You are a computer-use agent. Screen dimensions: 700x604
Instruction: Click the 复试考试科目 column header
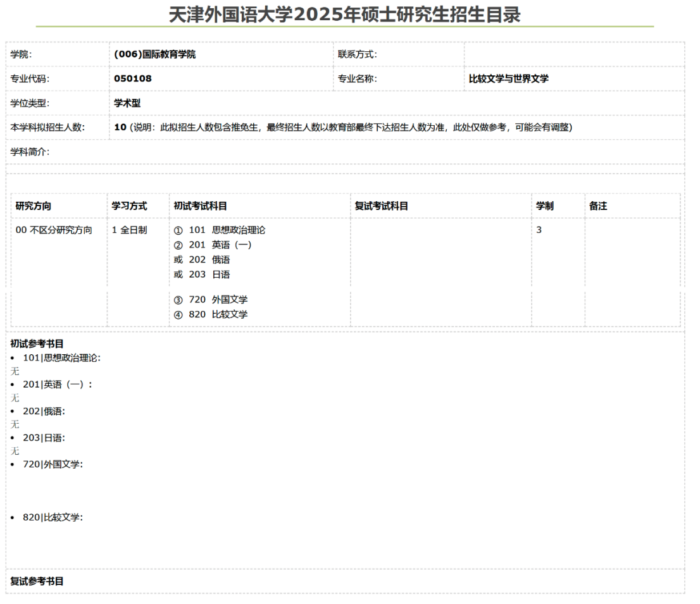[381, 206]
